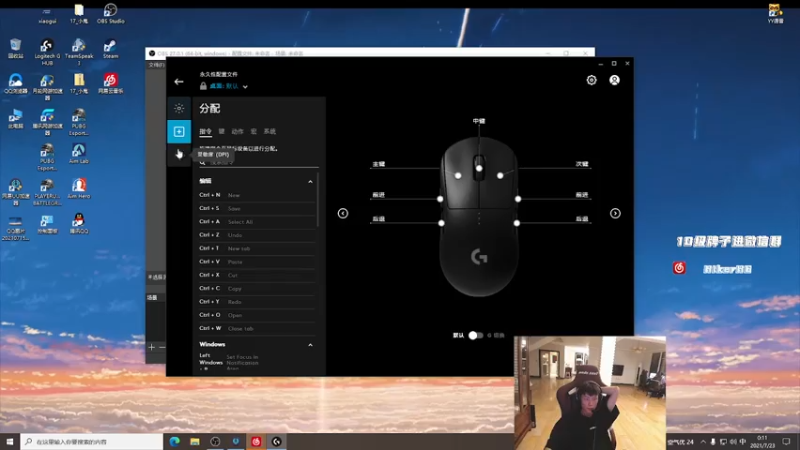800x450 pixels.
Task: Click the command search field
Action: point(259,162)
